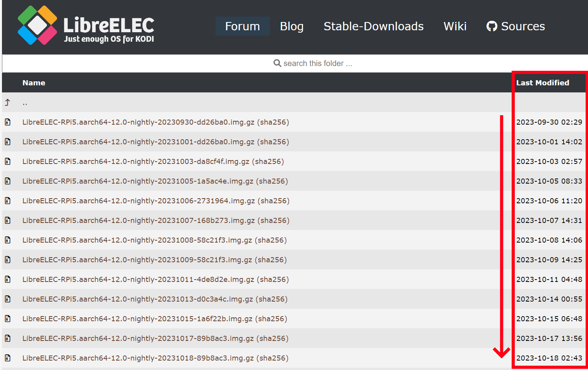The width and height of the screenshot is (588, 370).
Task: Click the parent directory up-arrow icon
Action: pos(7,103)
